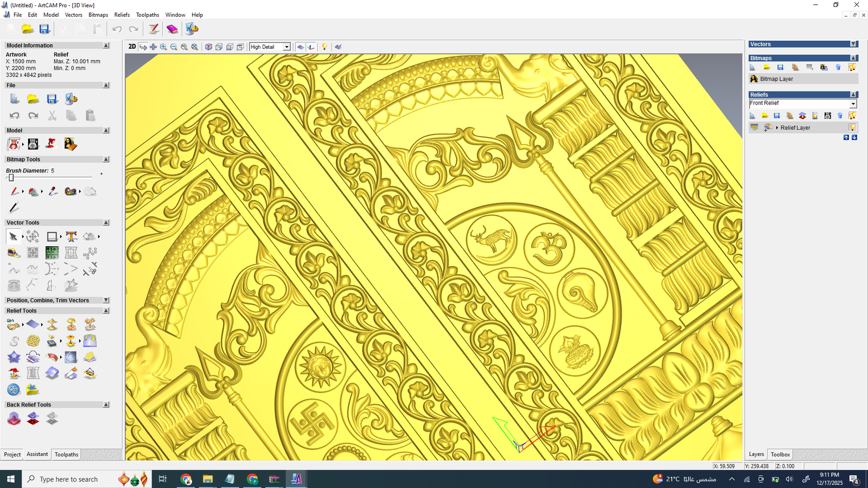The image size is (868, 488).
Task: Toggle all bitmap layers visibility bulbs
Action: click(852, 67)
